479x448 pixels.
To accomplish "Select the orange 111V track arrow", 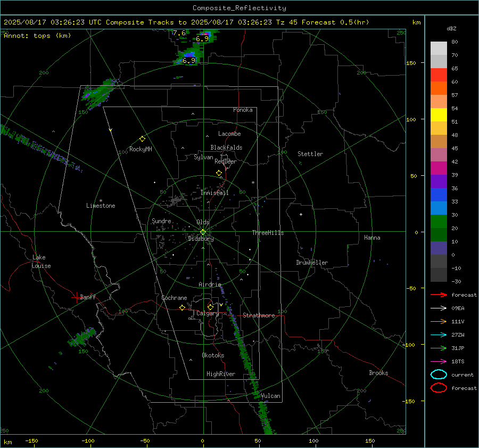I will (439, 321).
